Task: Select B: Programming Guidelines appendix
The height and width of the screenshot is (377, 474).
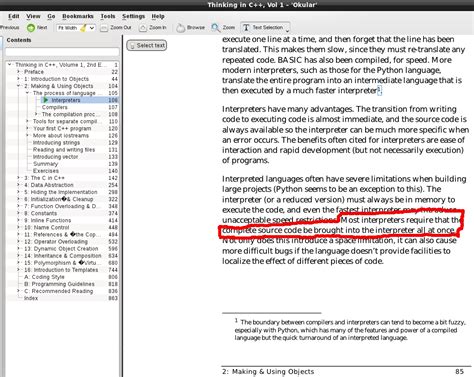Action: coord(59,284)
